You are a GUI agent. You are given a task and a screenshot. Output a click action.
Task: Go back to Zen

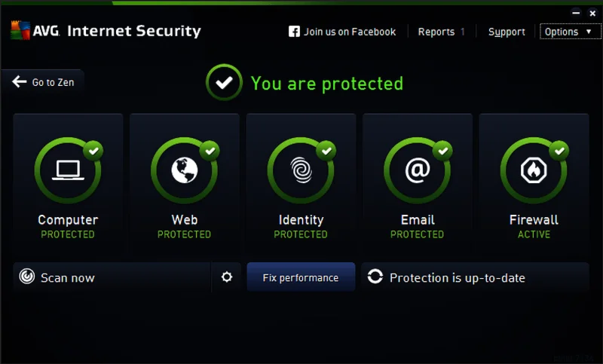[x=44, y=82]
